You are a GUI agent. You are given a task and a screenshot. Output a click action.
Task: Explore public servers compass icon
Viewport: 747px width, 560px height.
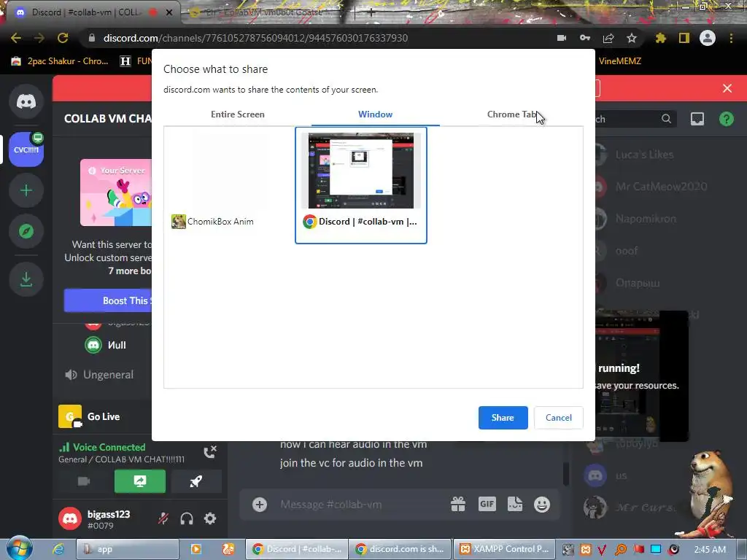point(26,231)
